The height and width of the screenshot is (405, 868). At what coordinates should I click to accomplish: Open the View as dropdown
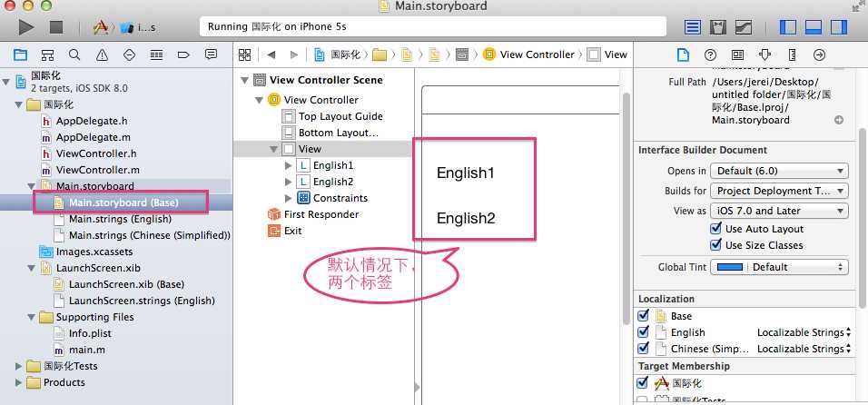(x=779, y=211)
